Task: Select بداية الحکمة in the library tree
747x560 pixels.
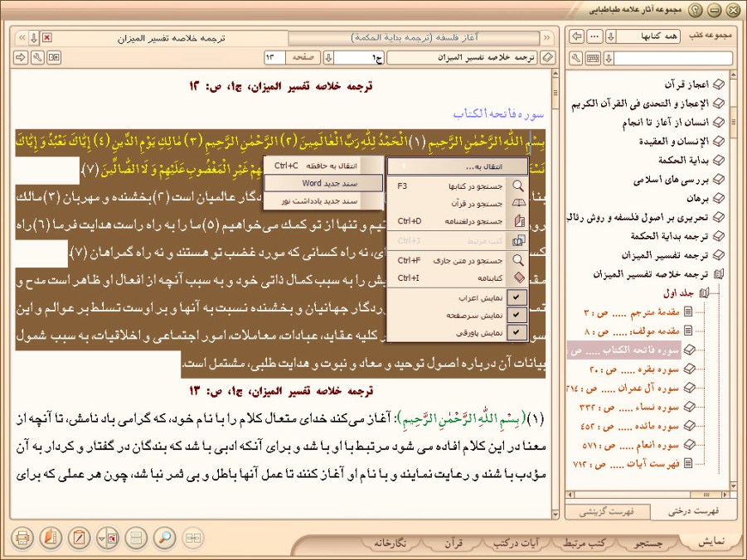Action: [684, 161]
